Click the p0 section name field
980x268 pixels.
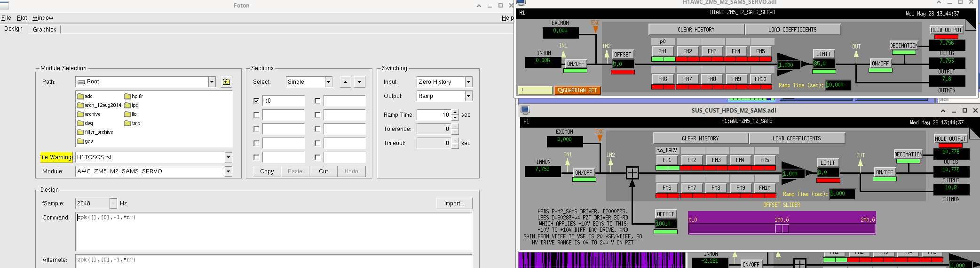pos(284,101)
